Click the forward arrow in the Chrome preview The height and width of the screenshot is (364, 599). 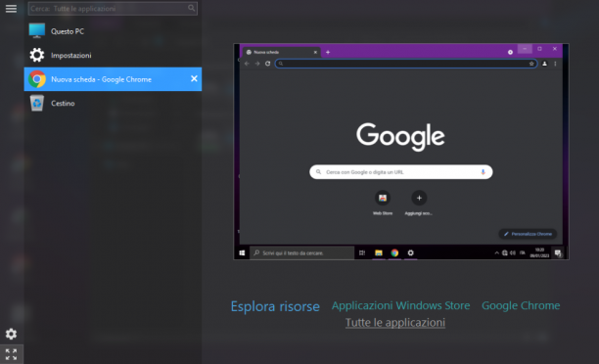pos(257,64)
